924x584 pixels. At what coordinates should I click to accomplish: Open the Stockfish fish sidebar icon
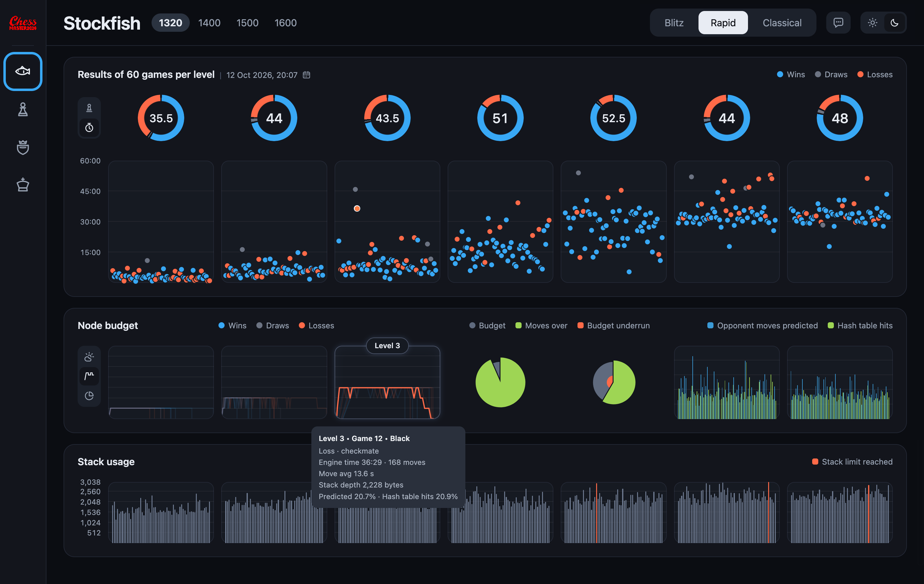click(23, 71)
